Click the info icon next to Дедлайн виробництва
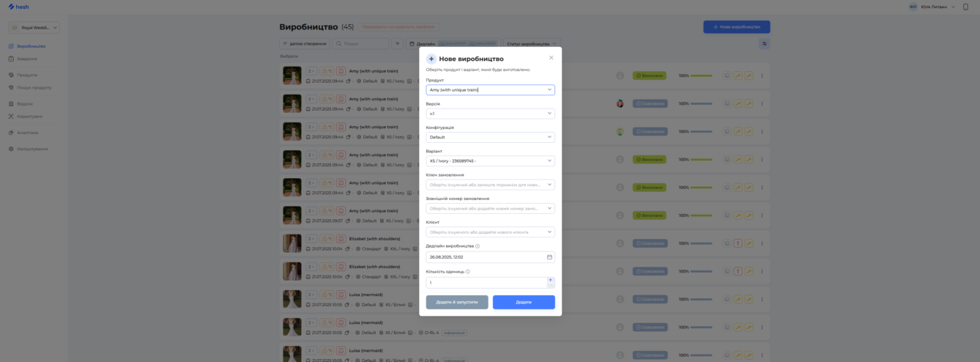 pos(478,246)
